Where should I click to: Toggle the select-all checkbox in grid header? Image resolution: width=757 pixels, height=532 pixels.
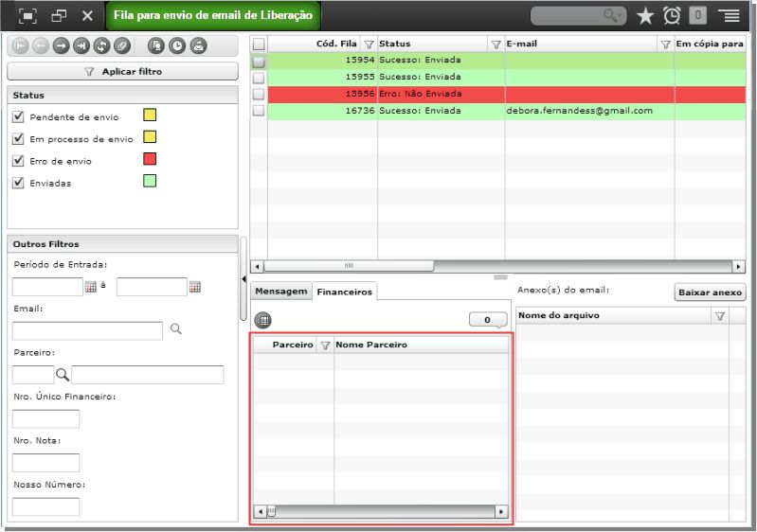tap(259, 44)
